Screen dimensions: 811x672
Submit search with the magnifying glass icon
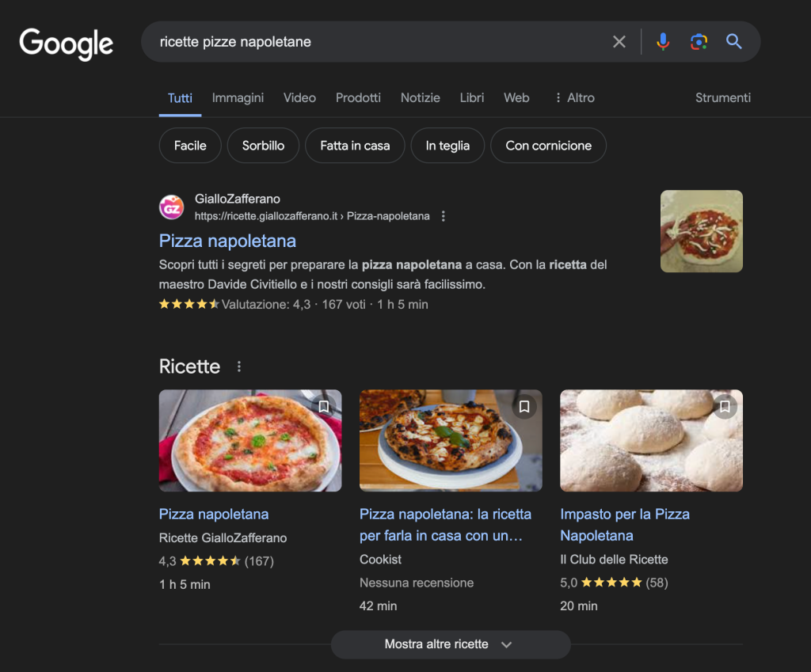point(734,41)
